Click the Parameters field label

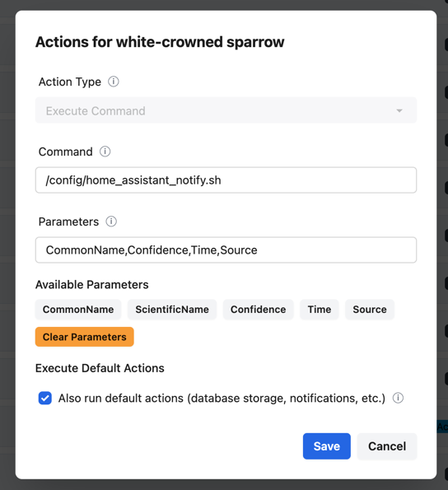tap(68, 222)
